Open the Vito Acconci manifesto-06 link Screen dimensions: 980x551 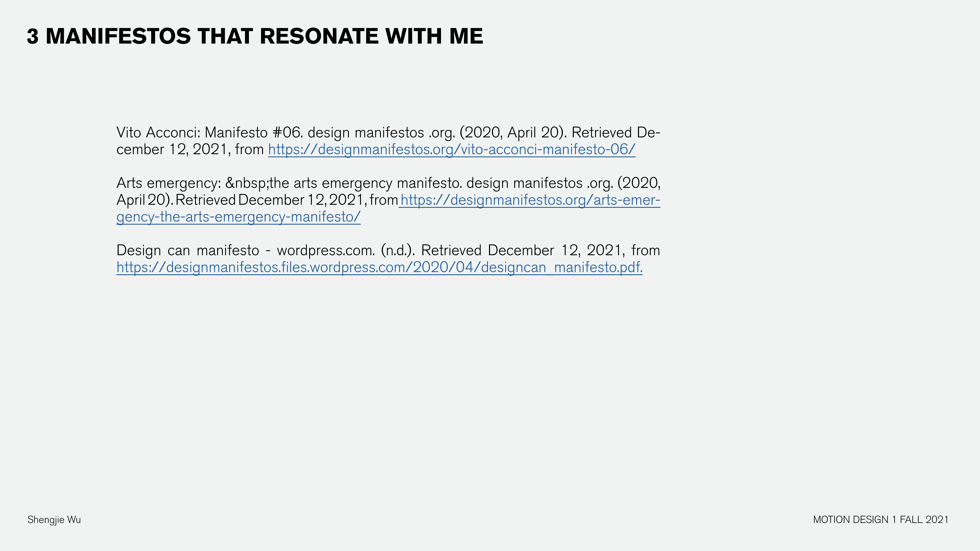(x=452, y=149)
